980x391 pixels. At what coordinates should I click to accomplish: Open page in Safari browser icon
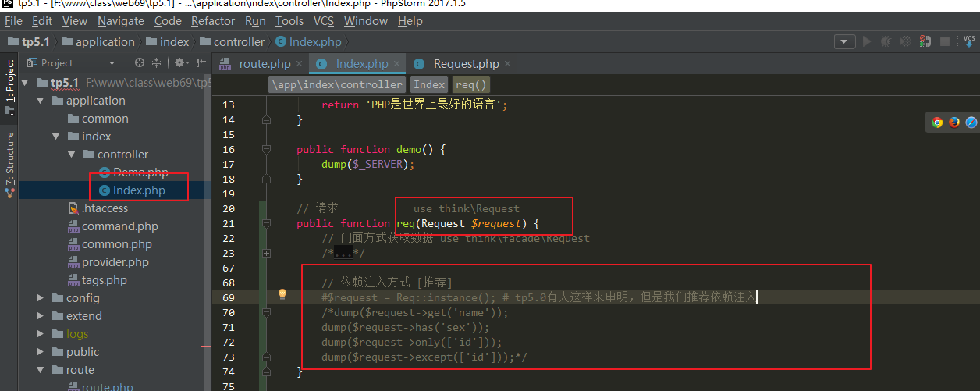click(x=971, y=122)
